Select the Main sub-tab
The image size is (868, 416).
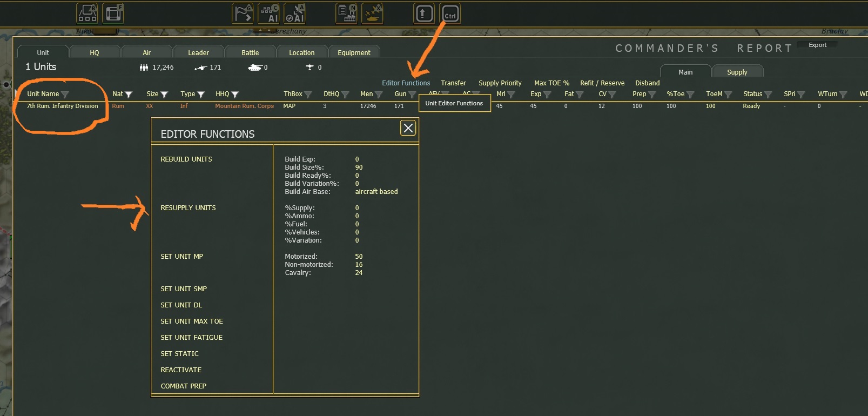pyautogui.click(x=685, y=72)
